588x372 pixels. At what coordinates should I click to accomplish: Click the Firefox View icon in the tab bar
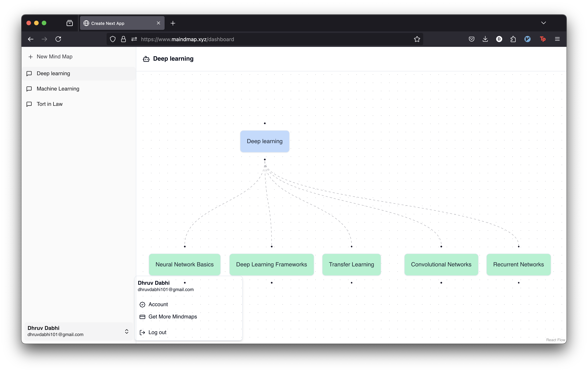pos(70,23)
